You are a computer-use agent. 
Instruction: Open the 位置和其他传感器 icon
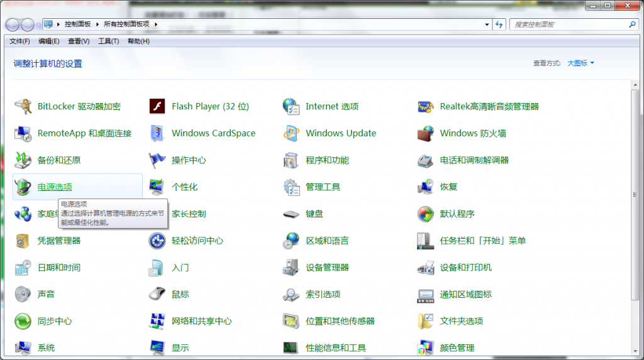291,322
